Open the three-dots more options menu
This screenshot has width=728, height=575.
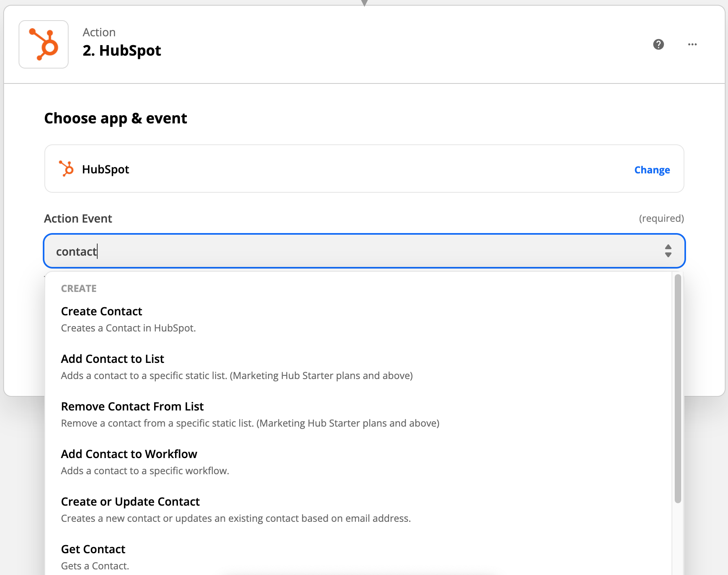pyautogui.click(x=692, y=44)
